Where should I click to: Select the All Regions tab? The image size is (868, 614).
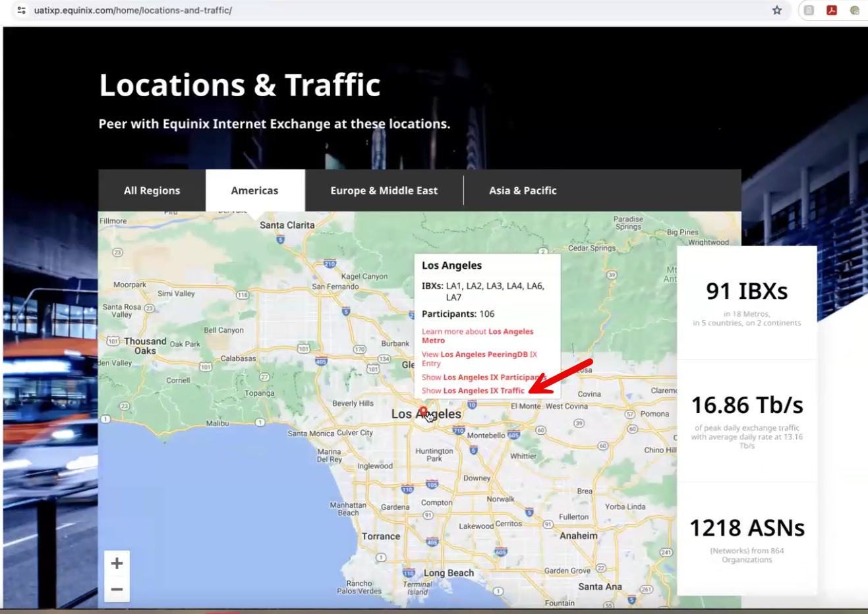[x=152, y=190]
